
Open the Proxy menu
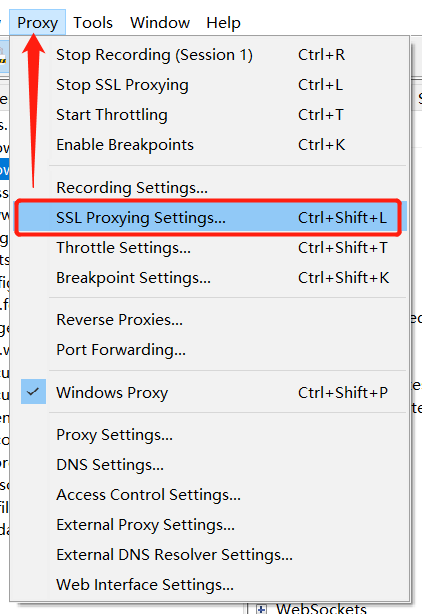[x=38, y=23]
